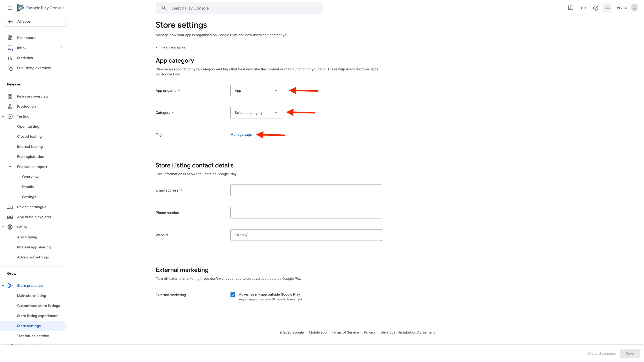Click the user account avatar icon
644x362 pixels.
[634, 8]
